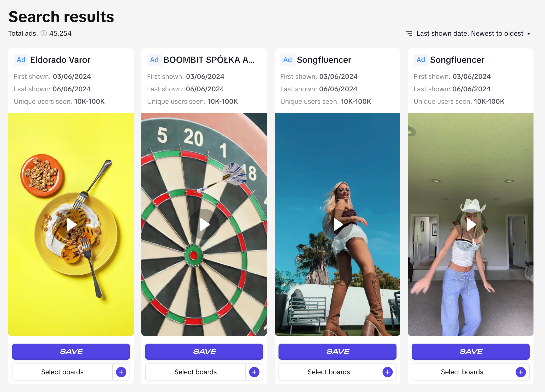Click the sort lines icon near Last shown date
545x392 pixels.
[409, 33]
